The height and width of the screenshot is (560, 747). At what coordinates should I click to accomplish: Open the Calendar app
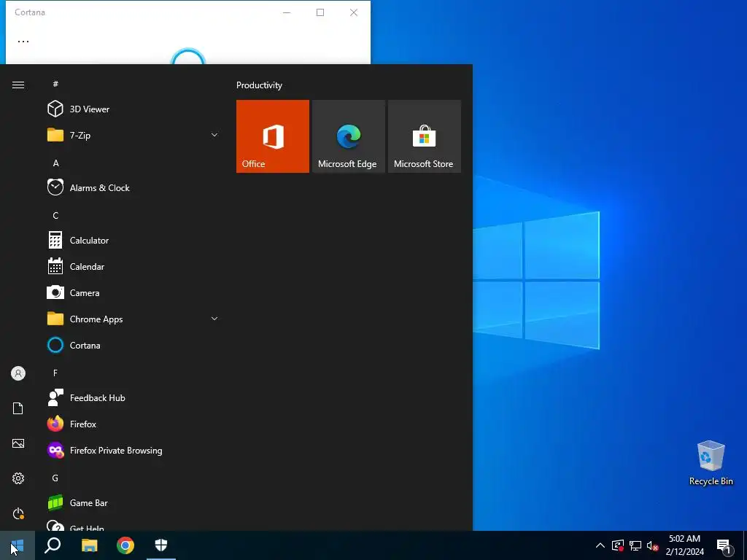point(133,267)
